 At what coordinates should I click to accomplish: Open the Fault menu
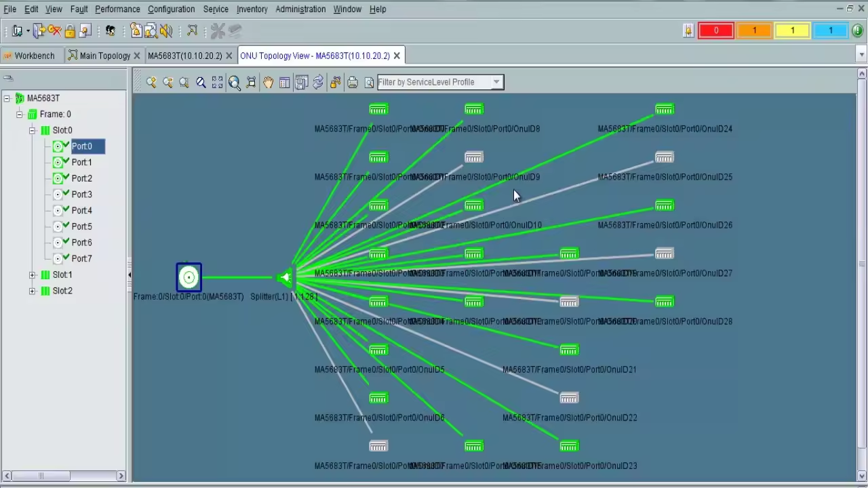79,9
